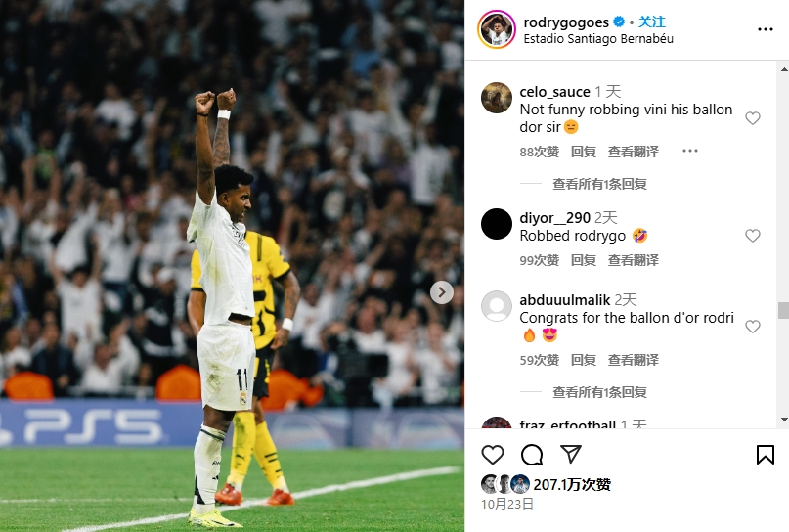Open more options on celo_sauce comment

click(x=690, y=151)
